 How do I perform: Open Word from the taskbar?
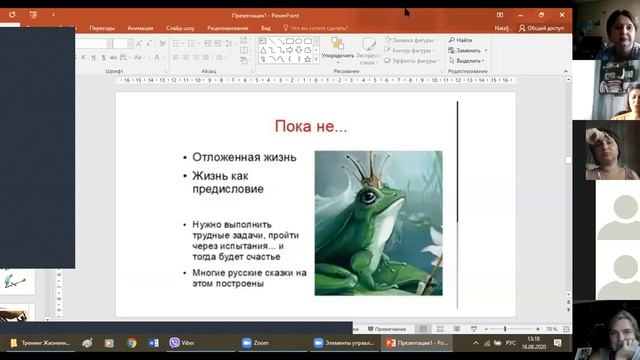tap(153, 343)
